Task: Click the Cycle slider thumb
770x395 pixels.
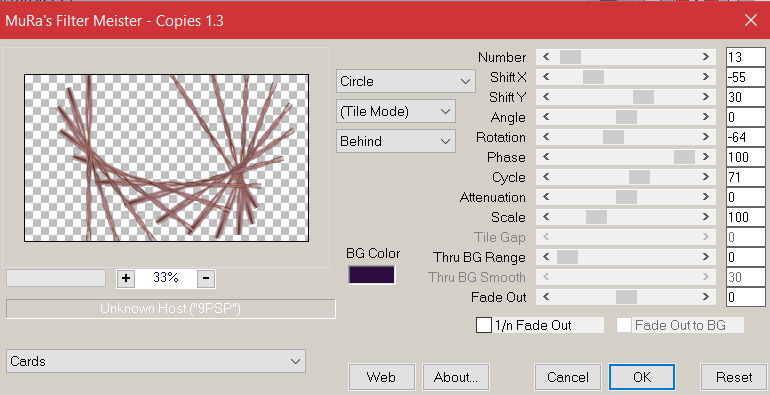Action: 639,177
